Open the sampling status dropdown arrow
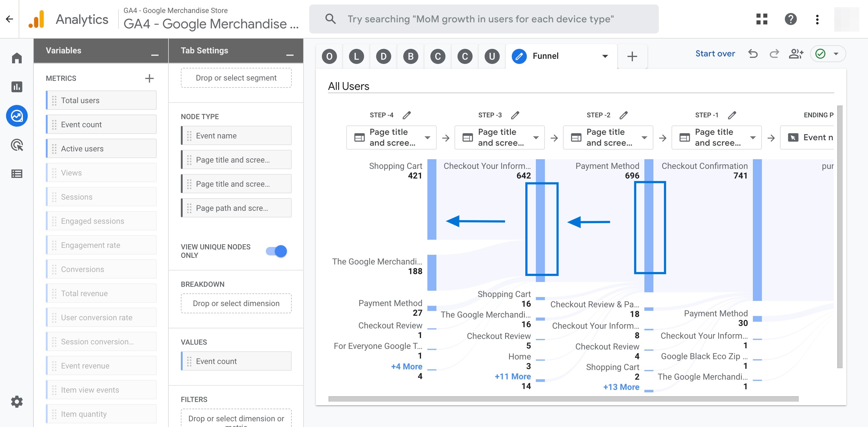This screenshot has height=427, width=868. tap(836, 54)
